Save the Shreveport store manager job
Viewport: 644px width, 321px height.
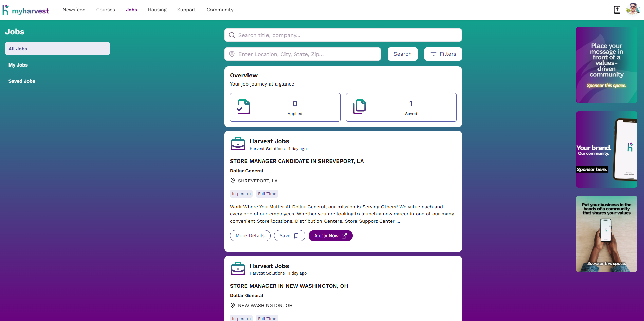click(289, 236)
